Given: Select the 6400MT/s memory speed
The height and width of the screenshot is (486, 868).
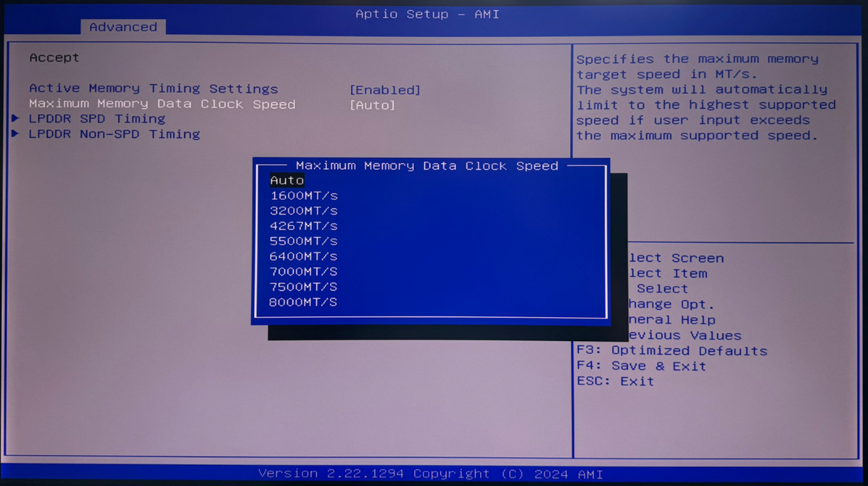Looking at the screenshot, I should tap(303, 256).
